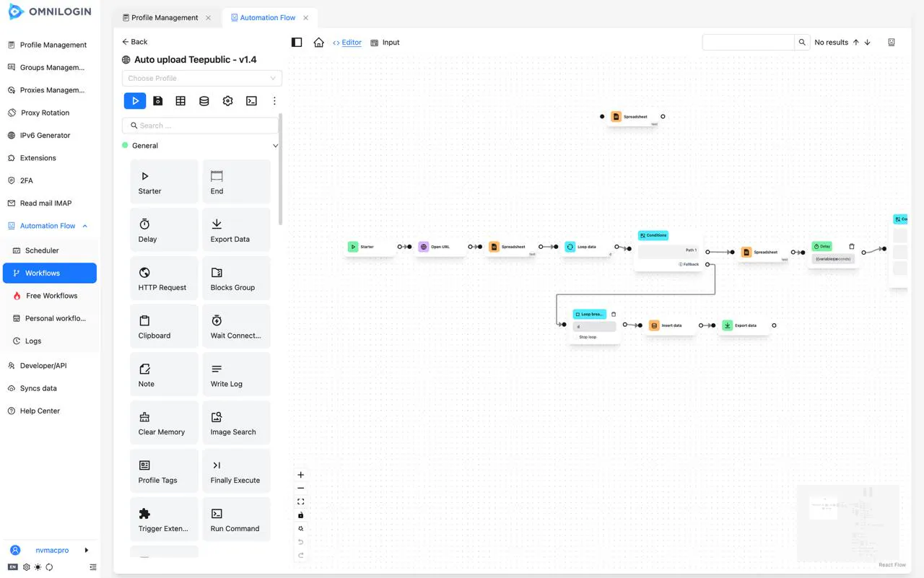The height and width of the screenshot is (578, 924).
Task: Click the top canvas search input box
Action: [x=749, y=43]
